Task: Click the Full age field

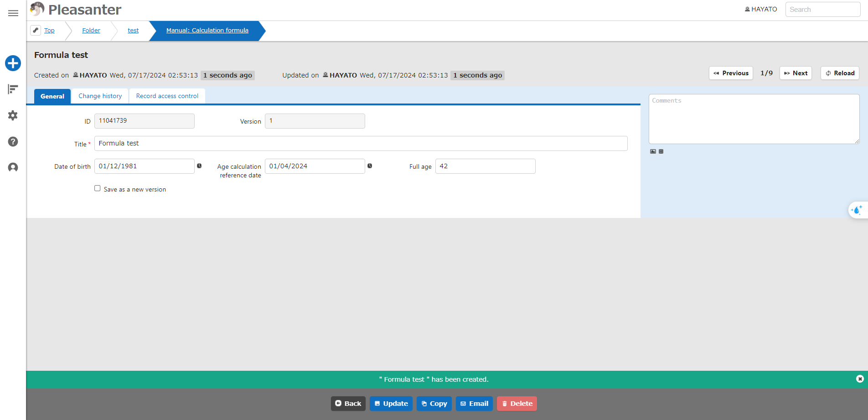Action: tap(485, 166)
